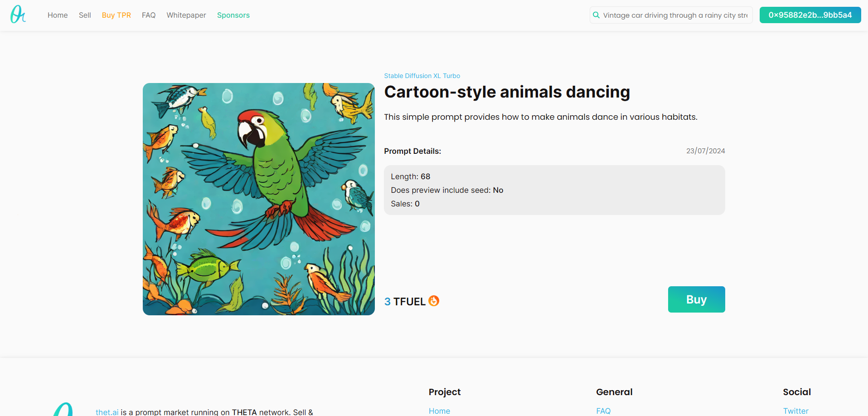Open the Whitepaper navigation item
Viewport: 868px width, 416px height.
(186, 15)
